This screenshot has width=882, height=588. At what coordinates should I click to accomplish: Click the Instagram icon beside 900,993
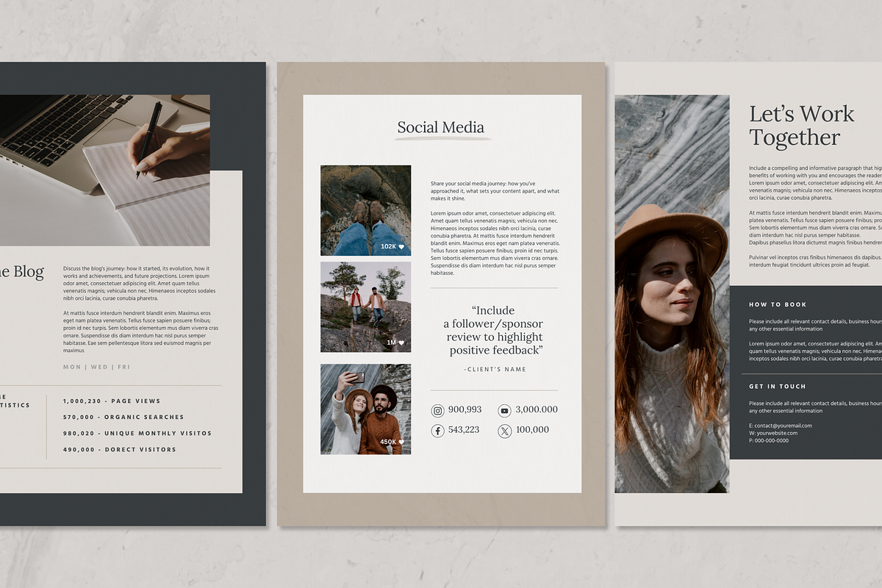(437, 411)
